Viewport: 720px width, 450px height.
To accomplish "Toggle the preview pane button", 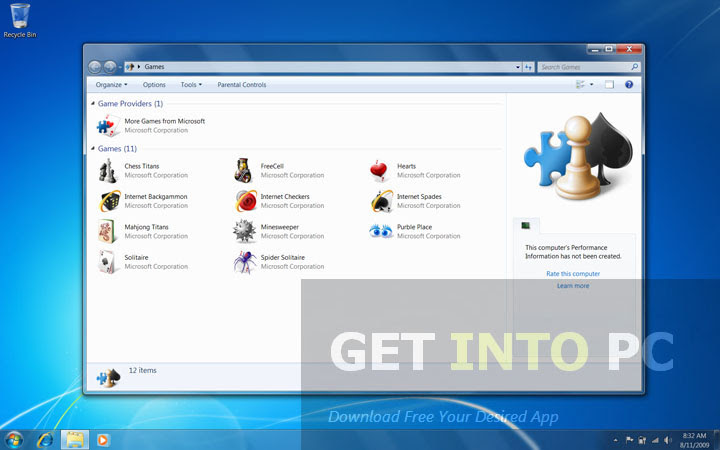I will pyautogui.click(x=609, y=84).
